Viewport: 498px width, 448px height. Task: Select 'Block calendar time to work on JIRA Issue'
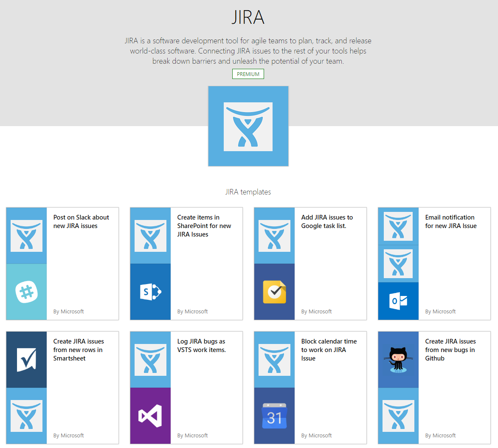coord(329,350)
